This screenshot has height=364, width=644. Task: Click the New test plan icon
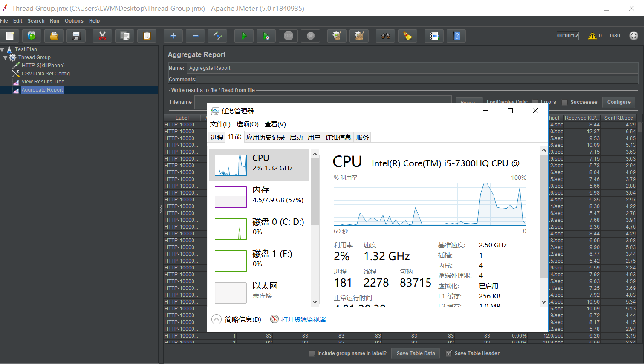click(10, 36)
